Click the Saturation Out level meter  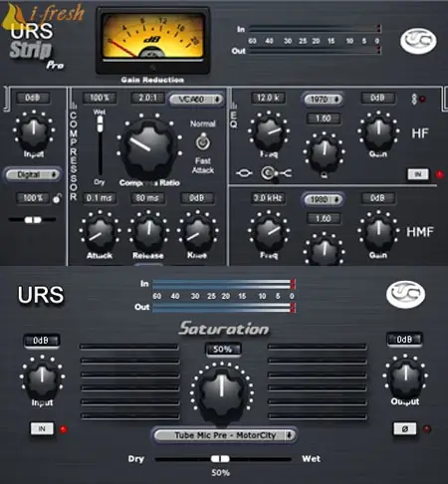coord(224,308)
